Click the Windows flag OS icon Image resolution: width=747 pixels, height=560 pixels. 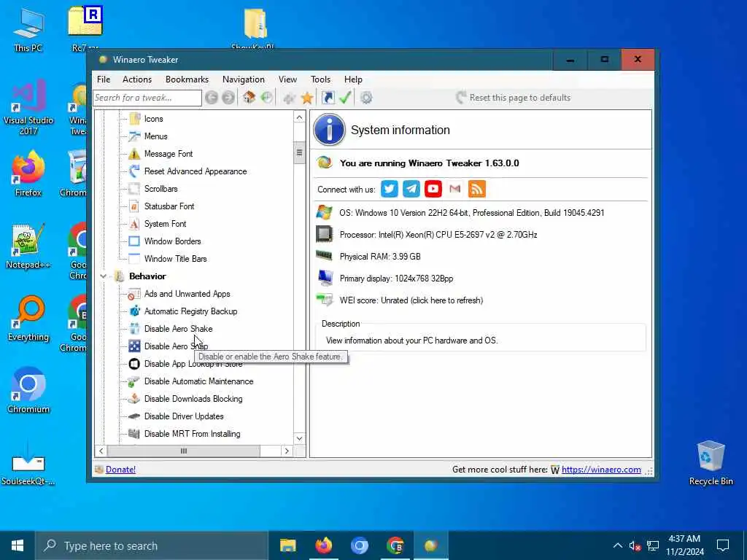pos(325,212)
